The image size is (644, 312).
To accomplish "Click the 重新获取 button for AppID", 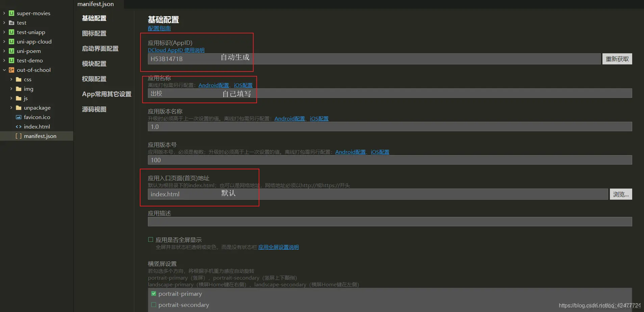I will click(617, 59).
